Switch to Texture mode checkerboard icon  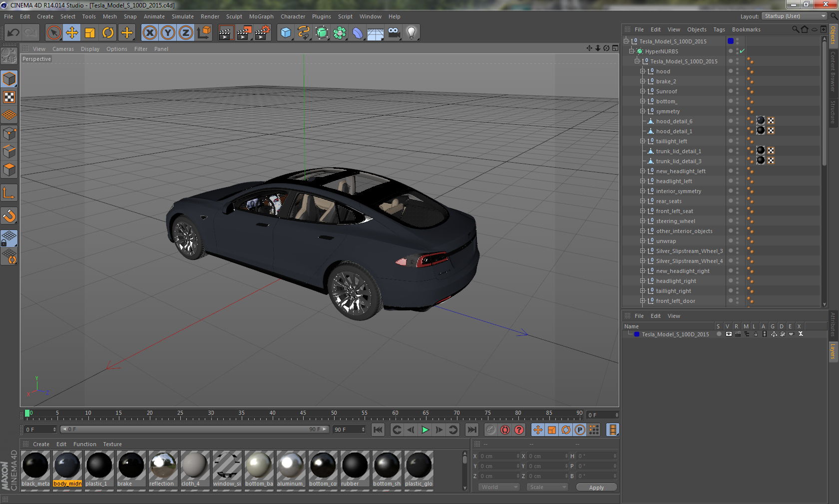[9, 97]
